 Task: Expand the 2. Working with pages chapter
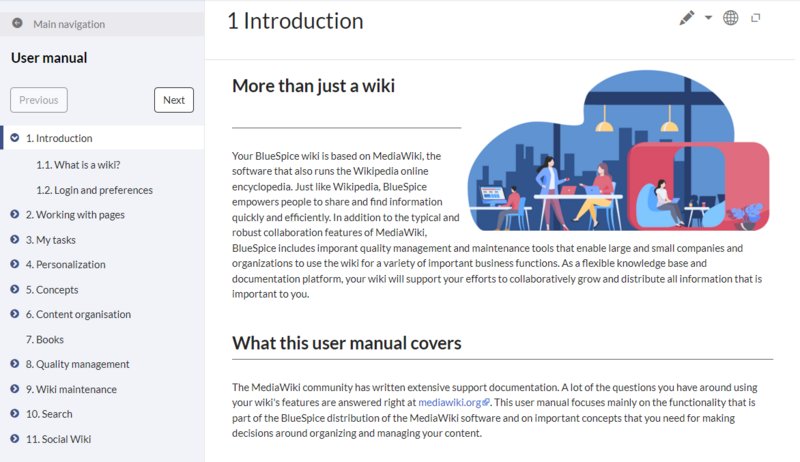(15, 214)
